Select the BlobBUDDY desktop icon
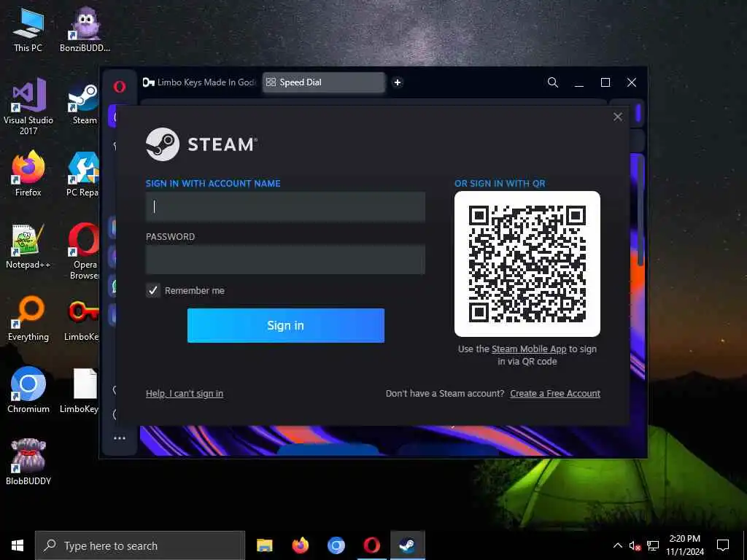 pyautogui.click(x=28, y=462)
